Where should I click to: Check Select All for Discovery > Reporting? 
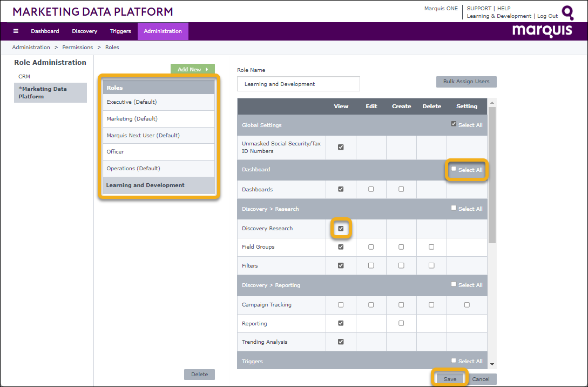[454, 284]
